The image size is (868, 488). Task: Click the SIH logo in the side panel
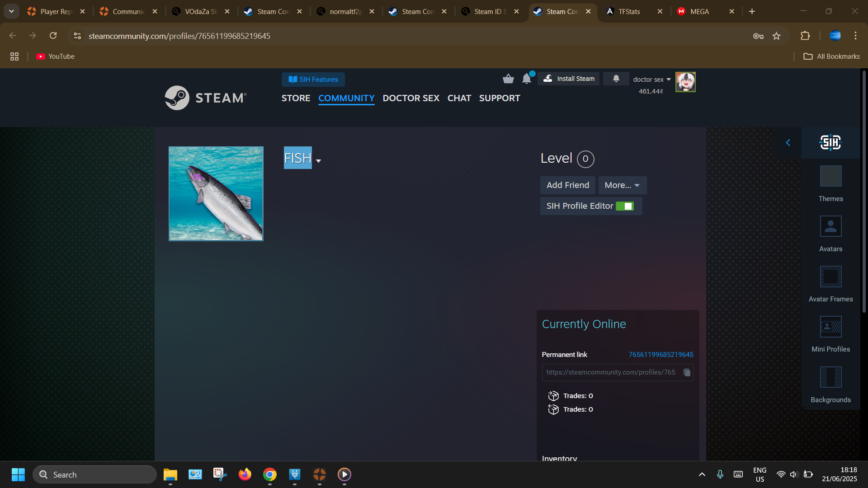(830, 143)
